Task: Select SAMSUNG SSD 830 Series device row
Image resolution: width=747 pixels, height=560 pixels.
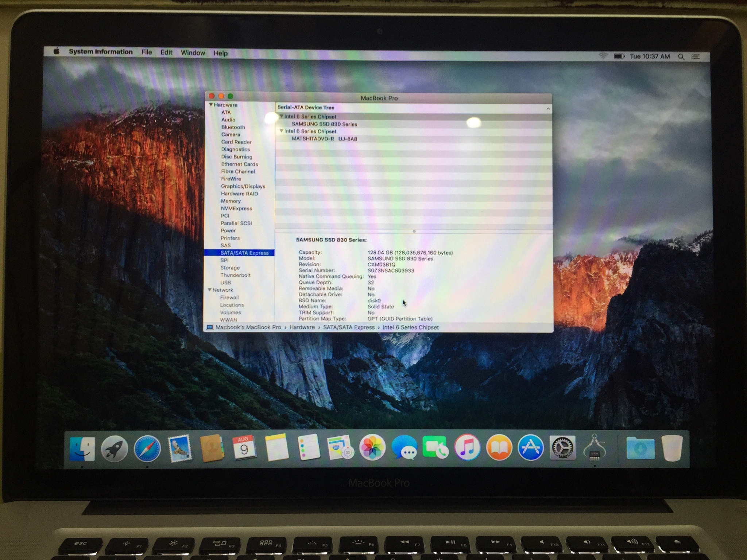Action: [414, 124]
